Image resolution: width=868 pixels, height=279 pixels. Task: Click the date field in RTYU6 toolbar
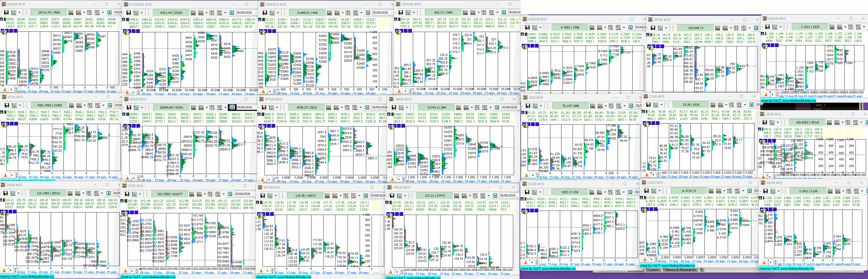379,107
